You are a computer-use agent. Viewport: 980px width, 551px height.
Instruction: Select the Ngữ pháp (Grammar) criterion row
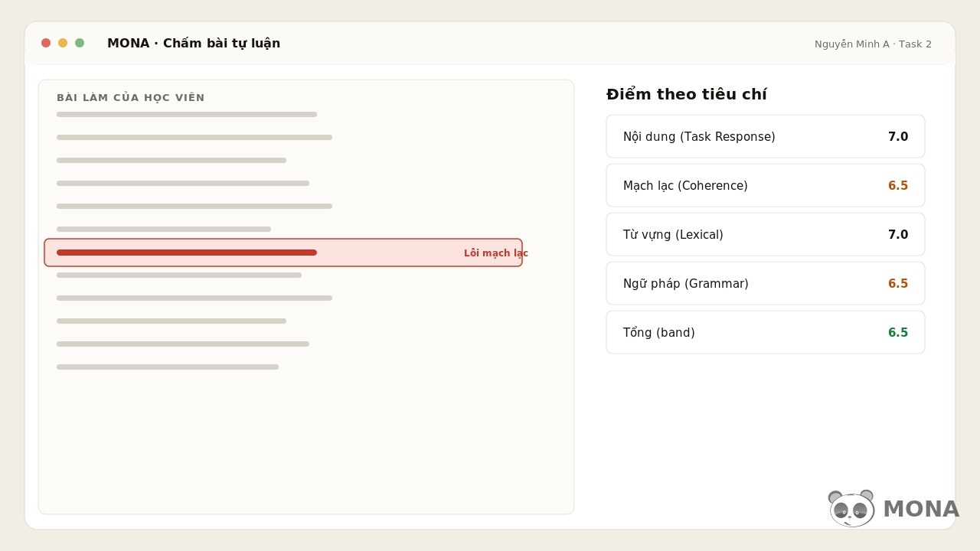tap(766, 283)
